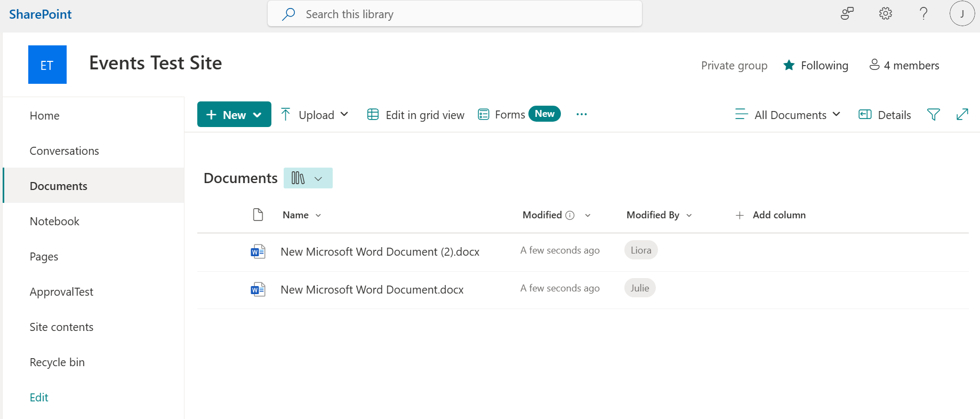The height and width of the screenshot is (419, 980).
Task: Open the settings gear icon
Action: [x=886, y=13]
